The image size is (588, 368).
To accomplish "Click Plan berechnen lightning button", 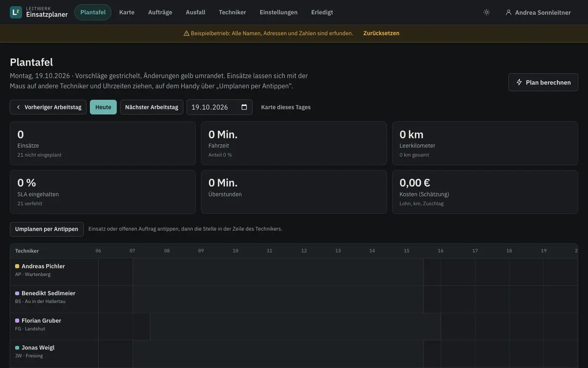I will coord(543,82).
